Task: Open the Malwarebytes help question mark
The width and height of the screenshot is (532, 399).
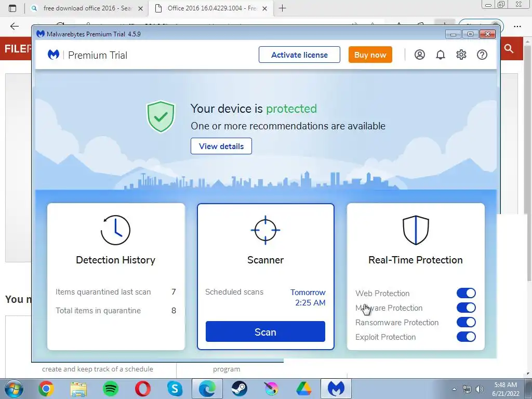Action: click(x=482, y=55)
